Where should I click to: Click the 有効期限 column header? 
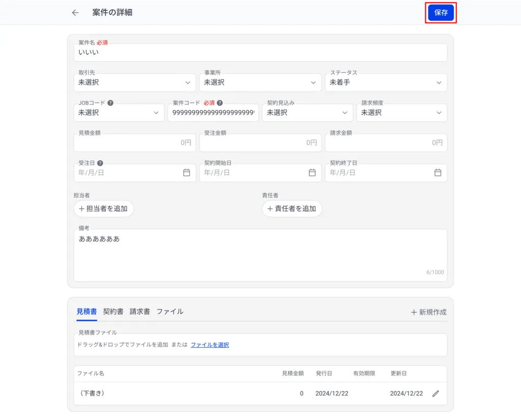[x=364, y=374]
